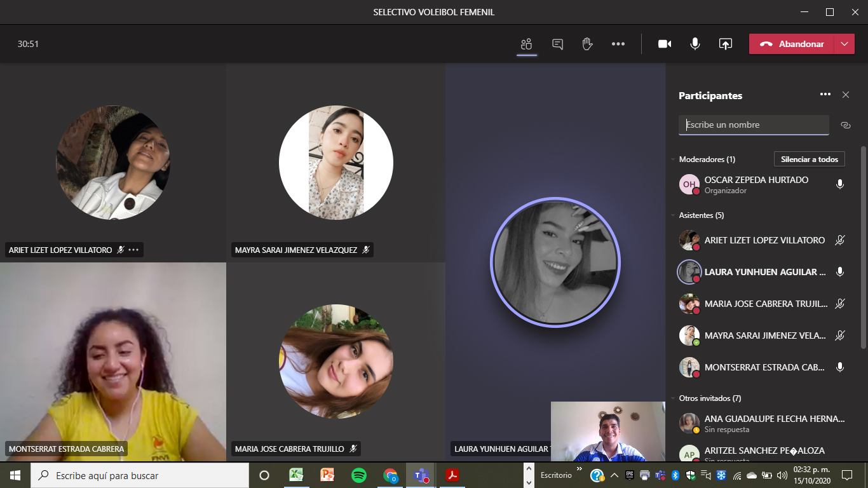Image resolution: width=868 pixels, height=488 pixels.
Task: Collapse the Asistentes section
Action: click(674, 215)
